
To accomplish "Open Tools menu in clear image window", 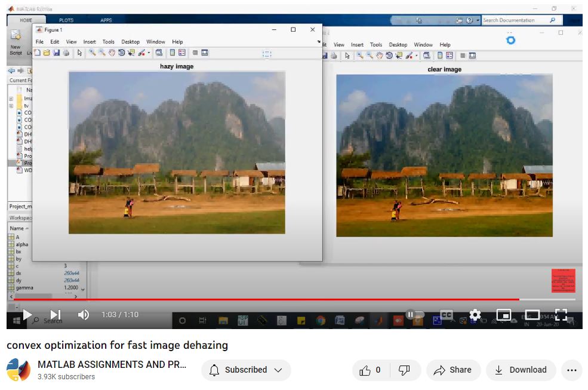I will coord(376,45).
